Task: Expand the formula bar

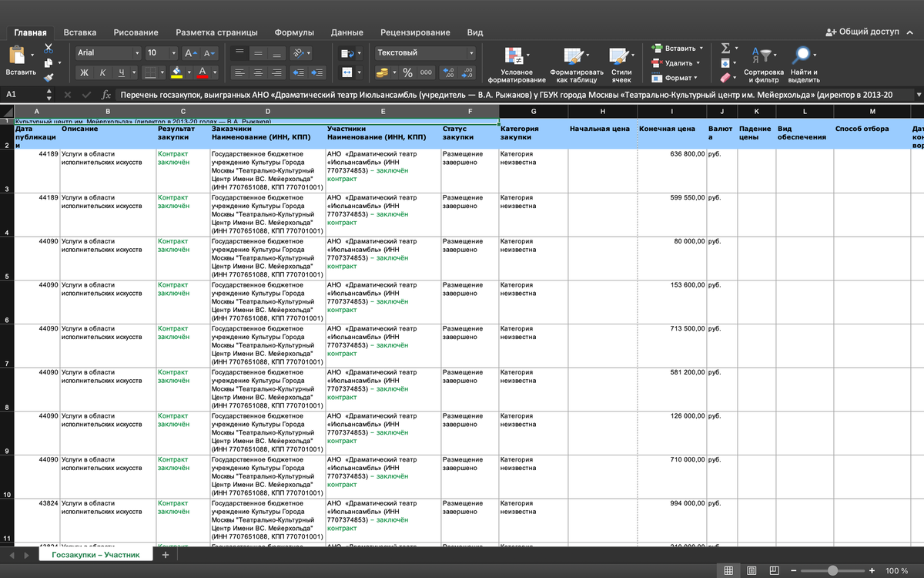Action: [x=918, y=94]
